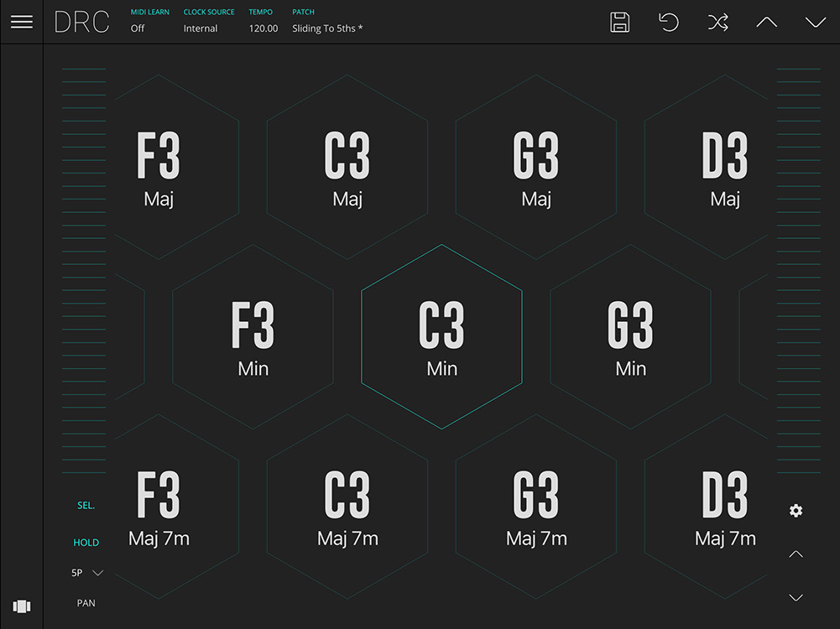Toggle the SEL. option

(86, 505)
